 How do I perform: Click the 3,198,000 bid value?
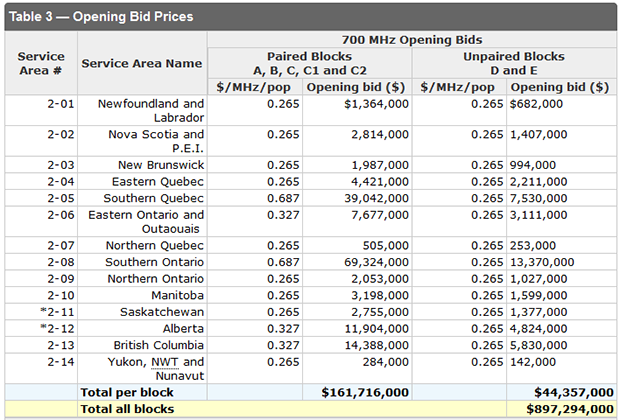click(x=380, y=295)
